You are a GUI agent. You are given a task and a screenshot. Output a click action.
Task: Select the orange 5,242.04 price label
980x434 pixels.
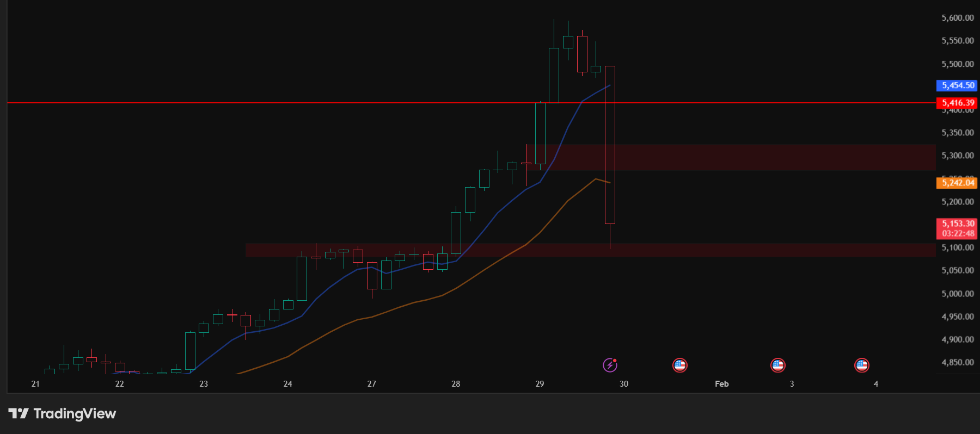click(957, 183)
